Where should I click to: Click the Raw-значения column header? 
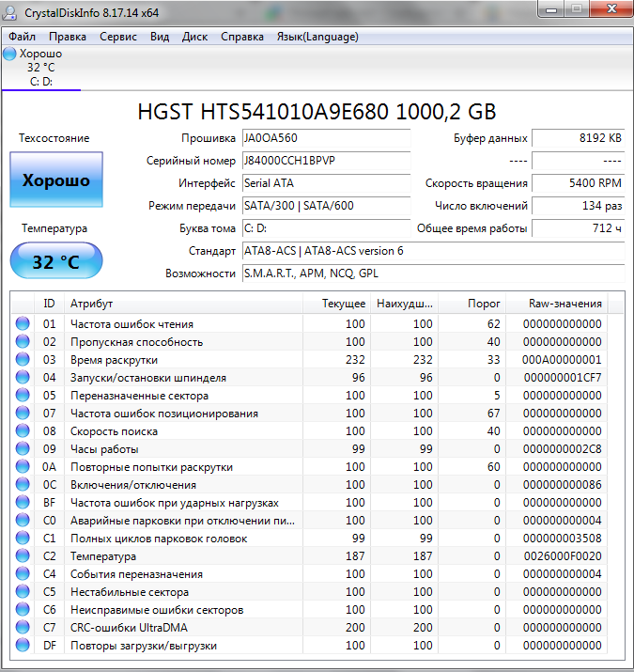coord(564,304)
